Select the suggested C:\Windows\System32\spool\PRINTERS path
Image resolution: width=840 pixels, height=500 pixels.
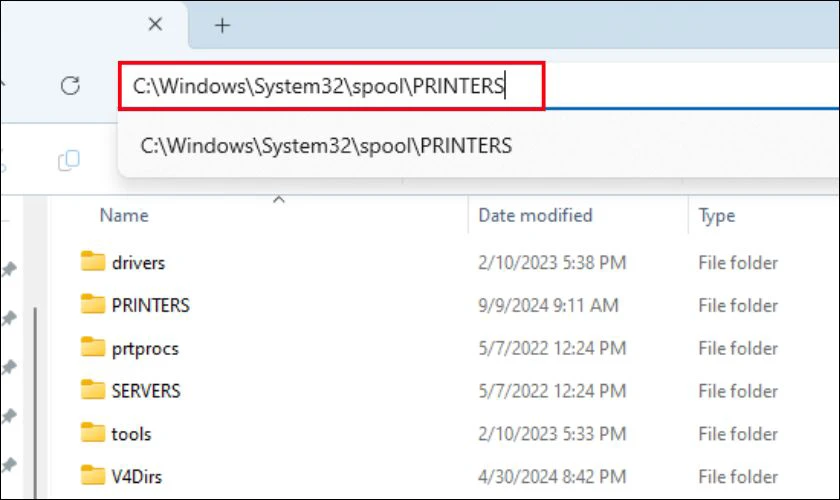[x=326, y=146]
